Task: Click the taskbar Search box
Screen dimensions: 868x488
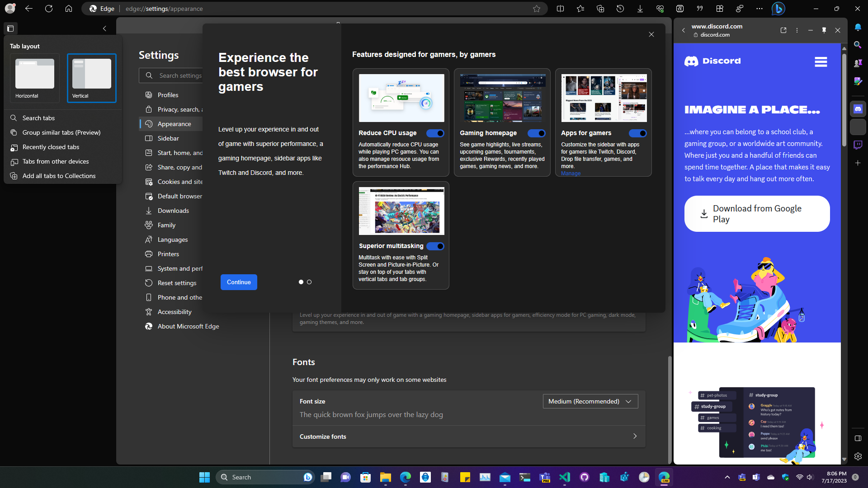Action: (x=265, y=477)
